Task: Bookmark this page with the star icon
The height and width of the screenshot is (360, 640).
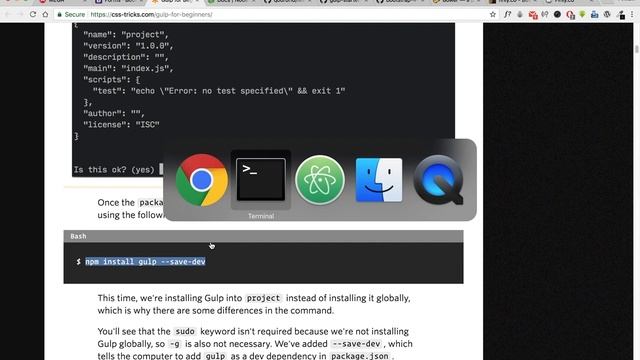Action: pos(493,14)
